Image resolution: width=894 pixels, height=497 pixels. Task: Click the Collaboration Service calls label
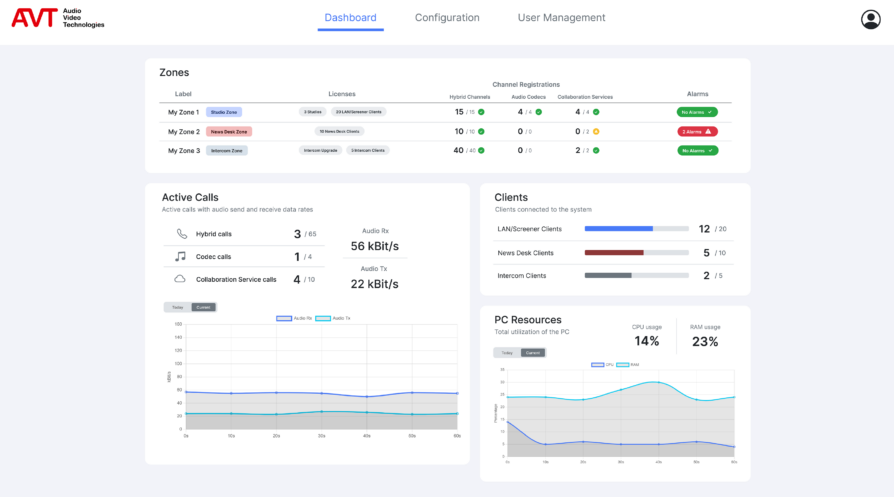236,279
